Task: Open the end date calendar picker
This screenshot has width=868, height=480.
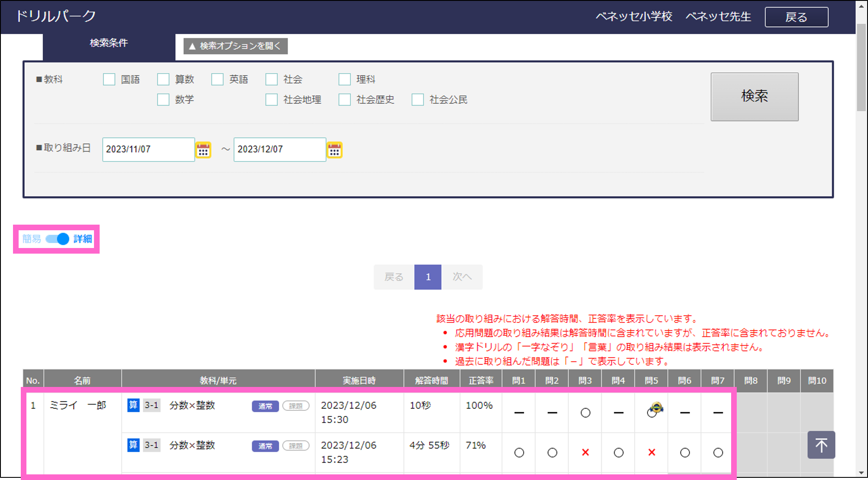Action: (334, 150)
